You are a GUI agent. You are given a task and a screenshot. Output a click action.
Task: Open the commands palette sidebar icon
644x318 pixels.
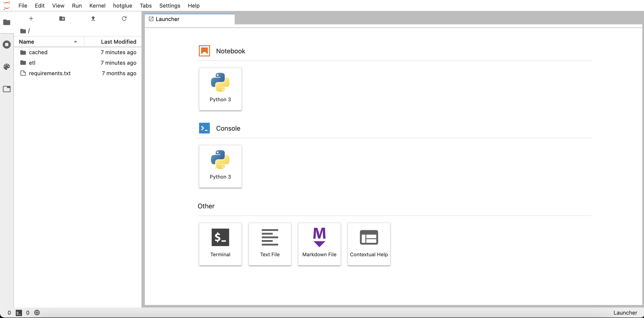pyautogui.click(x=7, y=67)
